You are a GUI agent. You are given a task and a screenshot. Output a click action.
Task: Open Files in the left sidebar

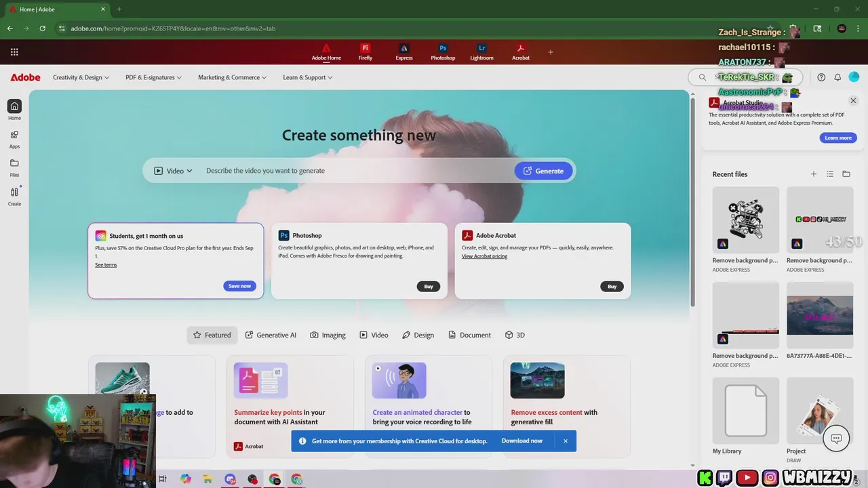pyautogui.click(x=14, y=167)
